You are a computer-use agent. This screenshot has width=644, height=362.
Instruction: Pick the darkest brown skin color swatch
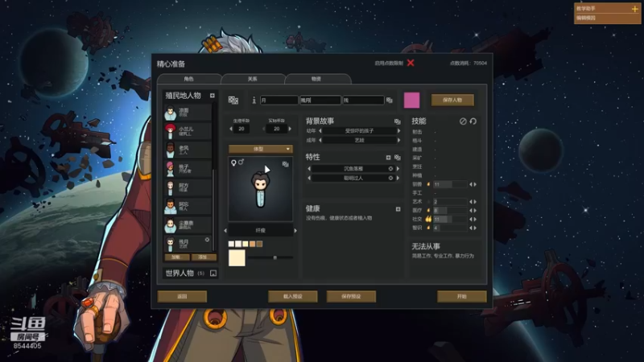259,245
